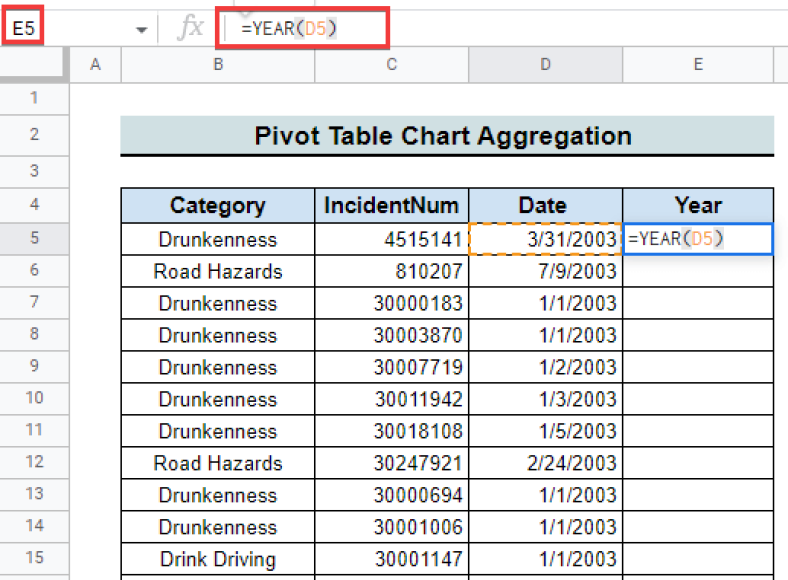Click the fx function icon

click(x=191, y=27)
